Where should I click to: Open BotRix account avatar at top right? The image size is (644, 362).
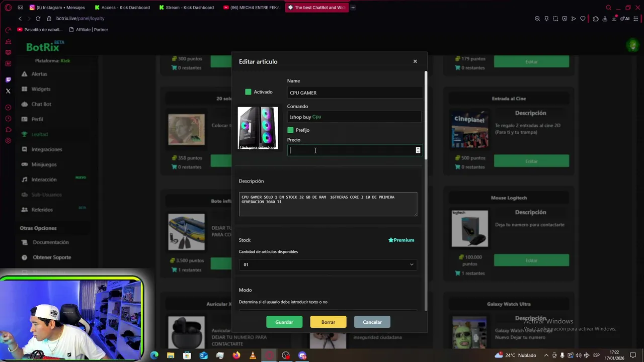click(x=632, y=46)
